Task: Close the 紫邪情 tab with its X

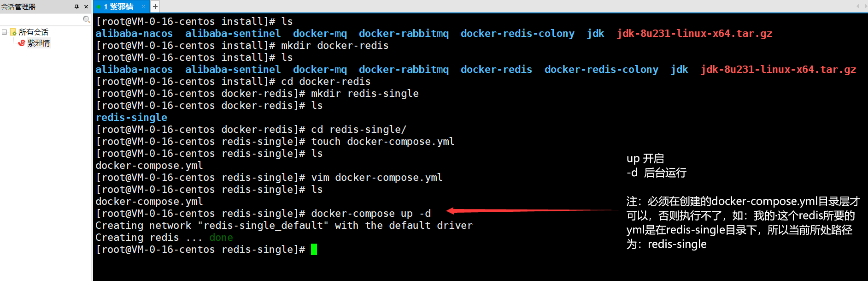Action: pyautogui.click(x=143, y=6)
